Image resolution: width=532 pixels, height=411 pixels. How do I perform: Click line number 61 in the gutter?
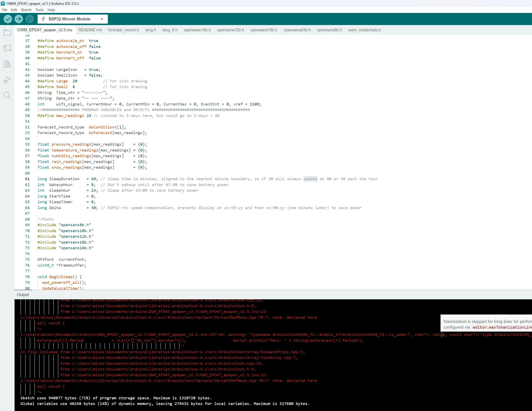(27, 179)
